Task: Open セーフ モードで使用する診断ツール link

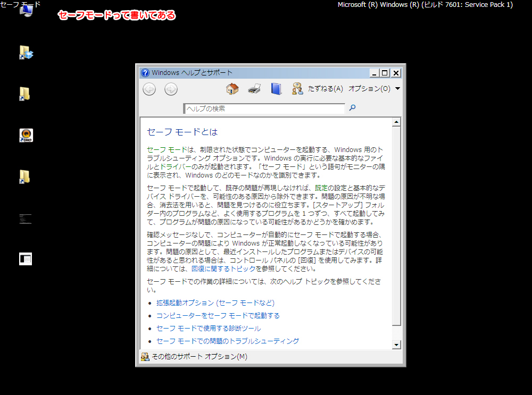Action: (209, 328)
